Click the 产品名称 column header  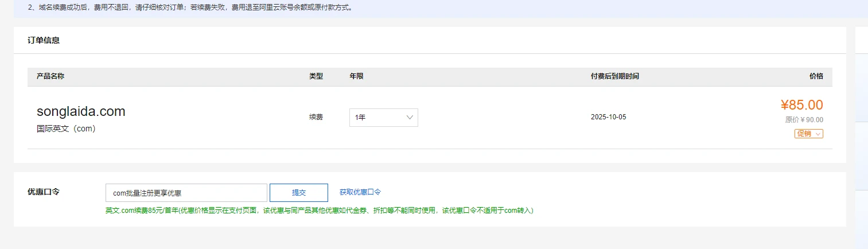(x=50, y=76)
